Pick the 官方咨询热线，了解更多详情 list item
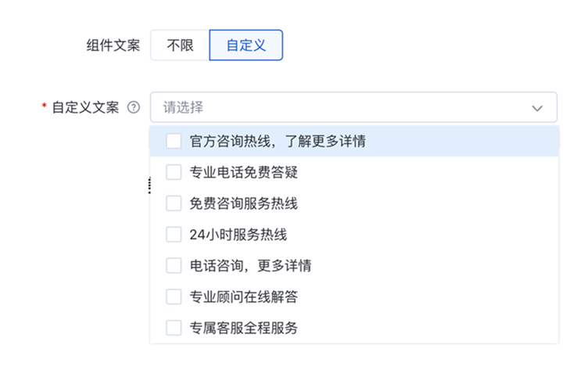Viewport: 588px width, 370px height. pos(354,141)
